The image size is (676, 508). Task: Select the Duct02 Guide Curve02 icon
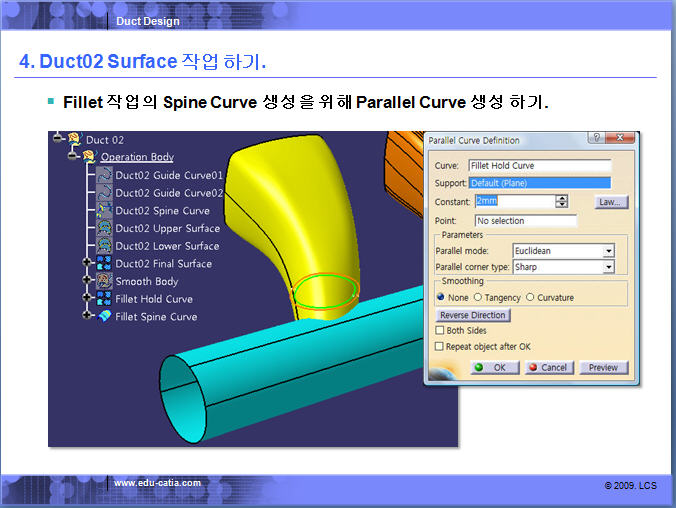click(x=104, y=193)
